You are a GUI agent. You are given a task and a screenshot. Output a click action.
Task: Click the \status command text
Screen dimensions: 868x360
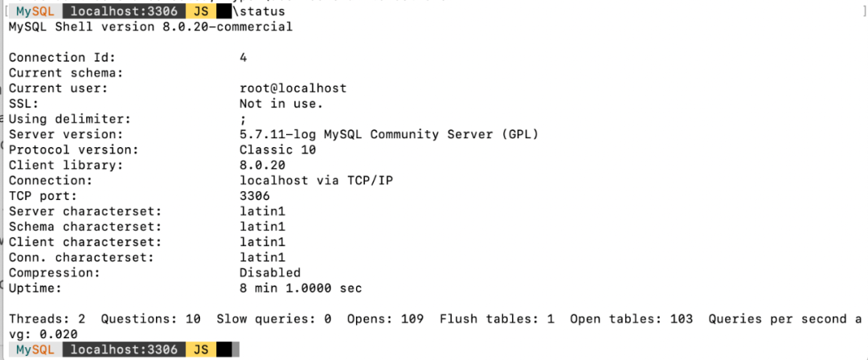click(256, 12)
